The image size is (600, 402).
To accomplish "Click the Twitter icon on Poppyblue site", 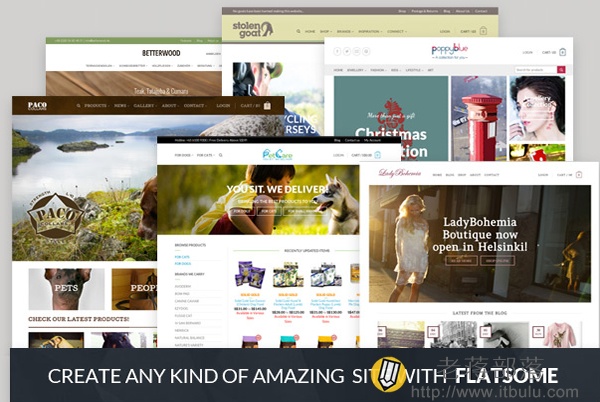I will (x=347, y=51).
